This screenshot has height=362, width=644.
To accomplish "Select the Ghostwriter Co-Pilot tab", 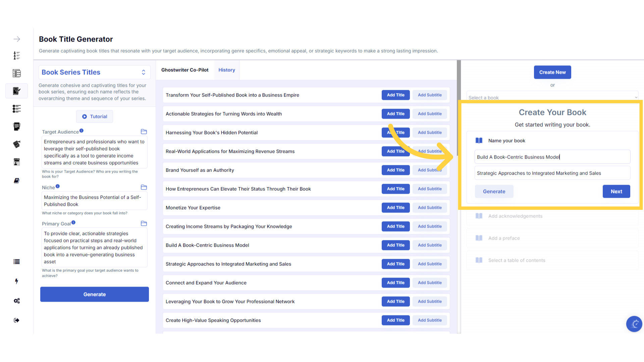I will tap(185, 70).
